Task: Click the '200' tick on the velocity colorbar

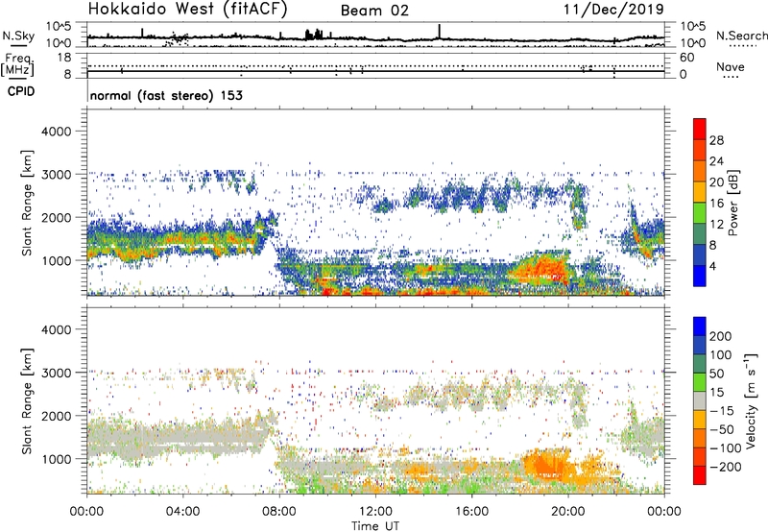Action: [x=721, y=336]
